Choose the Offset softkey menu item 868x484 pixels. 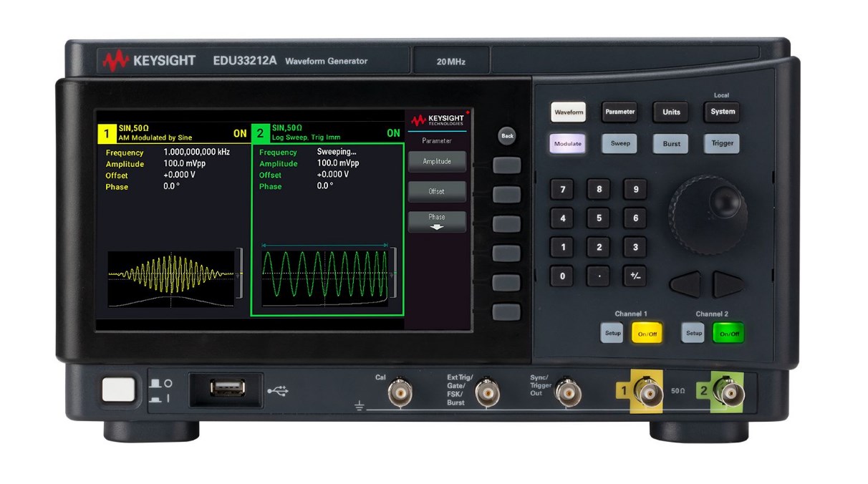pyautogui.click(x=437, y=191)
